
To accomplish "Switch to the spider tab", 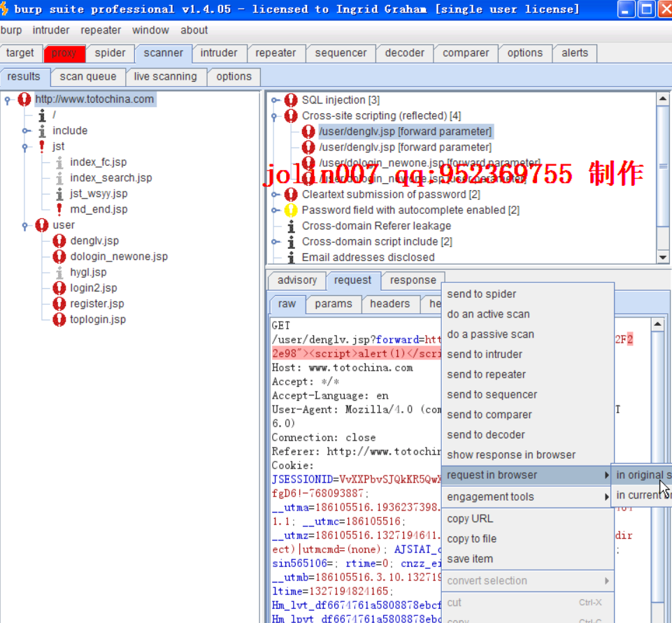I will click(110, 53).
